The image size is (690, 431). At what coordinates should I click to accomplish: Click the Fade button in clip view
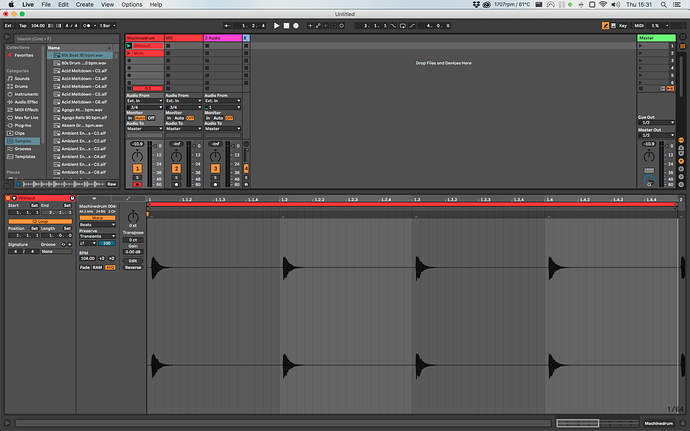[84, 267]
